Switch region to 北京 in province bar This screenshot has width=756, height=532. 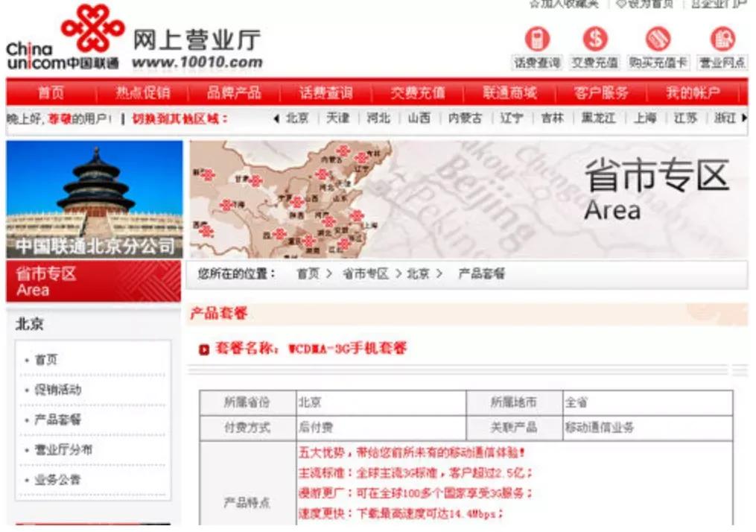coord(297,118)
